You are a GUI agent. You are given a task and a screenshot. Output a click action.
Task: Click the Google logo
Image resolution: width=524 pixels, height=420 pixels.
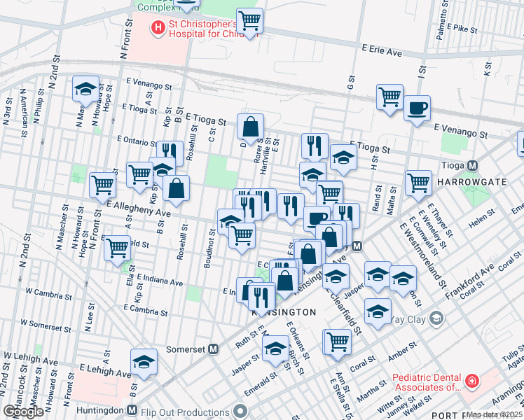click(x=25, y=411)
